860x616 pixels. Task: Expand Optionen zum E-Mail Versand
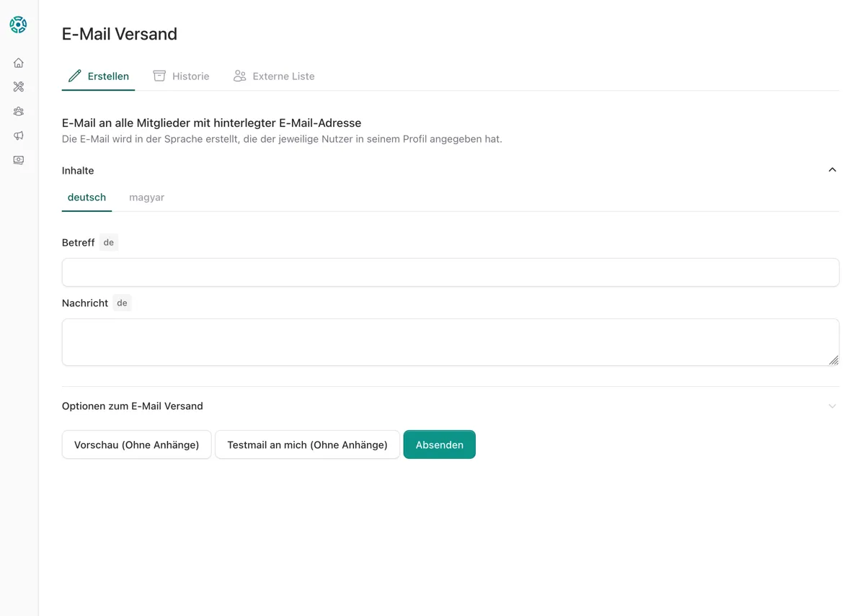point(832,406)
